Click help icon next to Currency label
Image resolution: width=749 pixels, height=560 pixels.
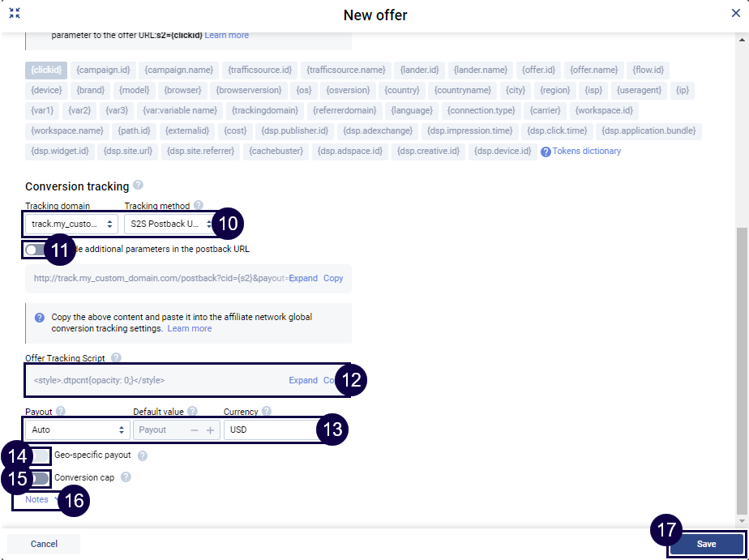click(267, 412)
